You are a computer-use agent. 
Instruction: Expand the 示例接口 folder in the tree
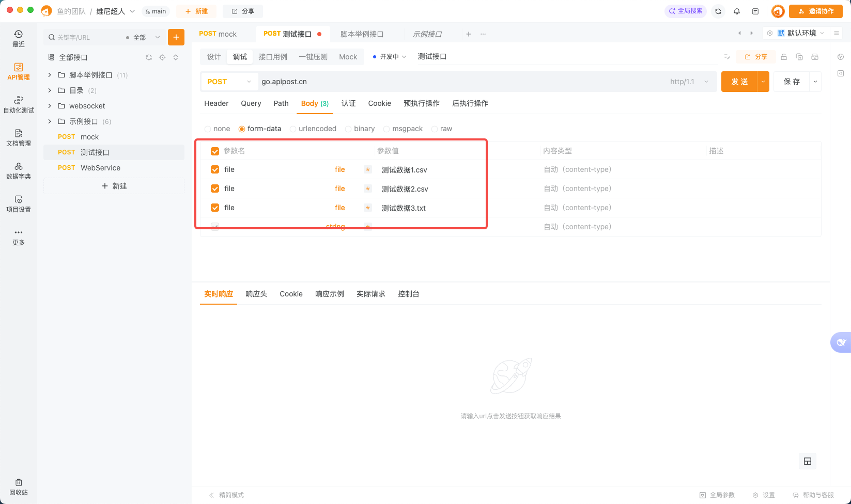point(49,121)
